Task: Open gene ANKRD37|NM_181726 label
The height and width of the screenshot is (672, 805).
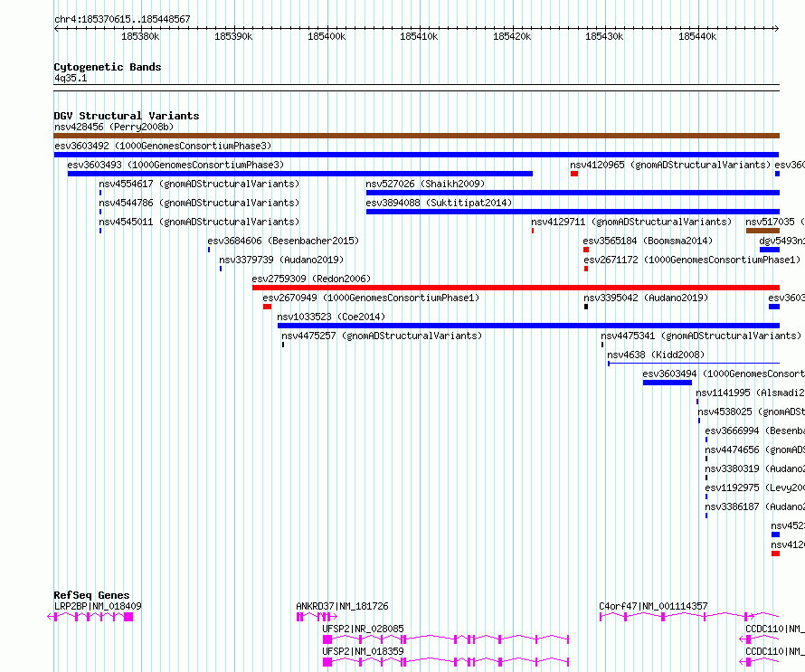Action: click(x=343, y=606)
